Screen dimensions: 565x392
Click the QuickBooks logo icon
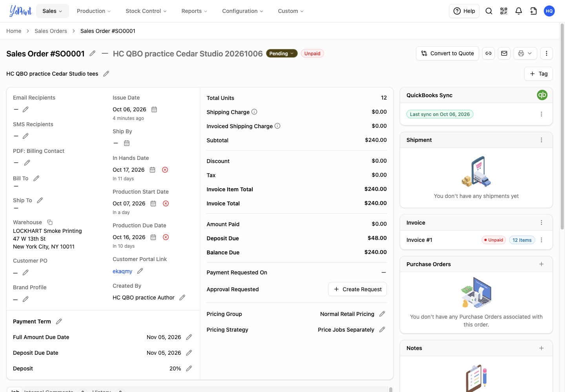coord(542,95)
